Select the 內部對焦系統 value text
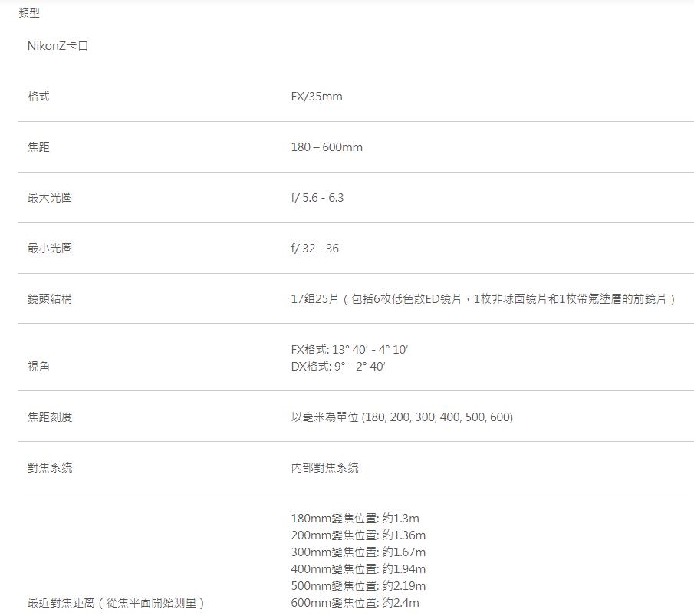 (324, 468)
